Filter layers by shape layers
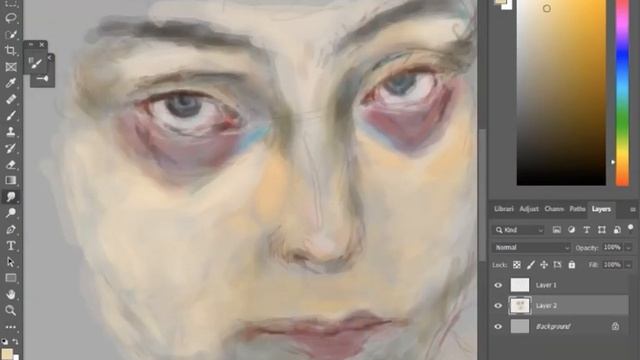This screenshot has width=640, height=360. click(x=602, y=230)
